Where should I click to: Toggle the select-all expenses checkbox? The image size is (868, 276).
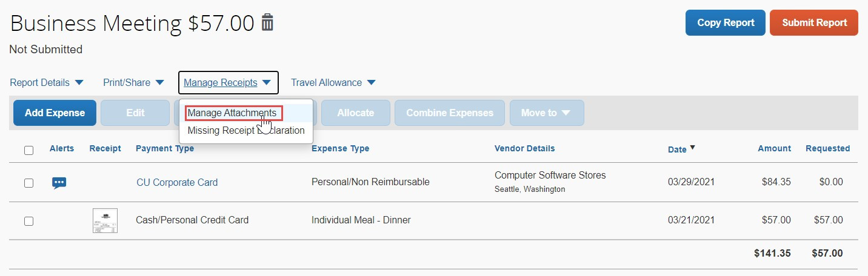pos(29,150)
